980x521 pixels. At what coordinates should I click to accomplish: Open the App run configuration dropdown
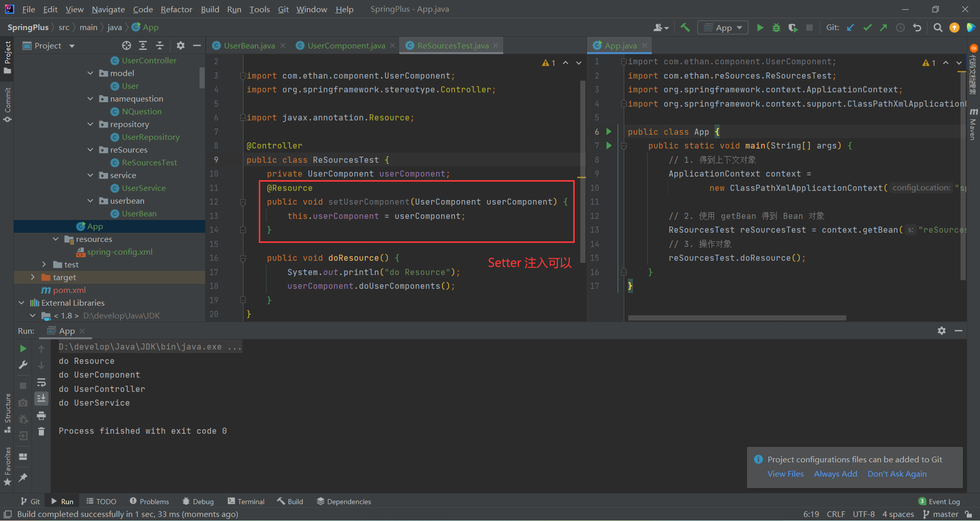[x=723, y=28]
